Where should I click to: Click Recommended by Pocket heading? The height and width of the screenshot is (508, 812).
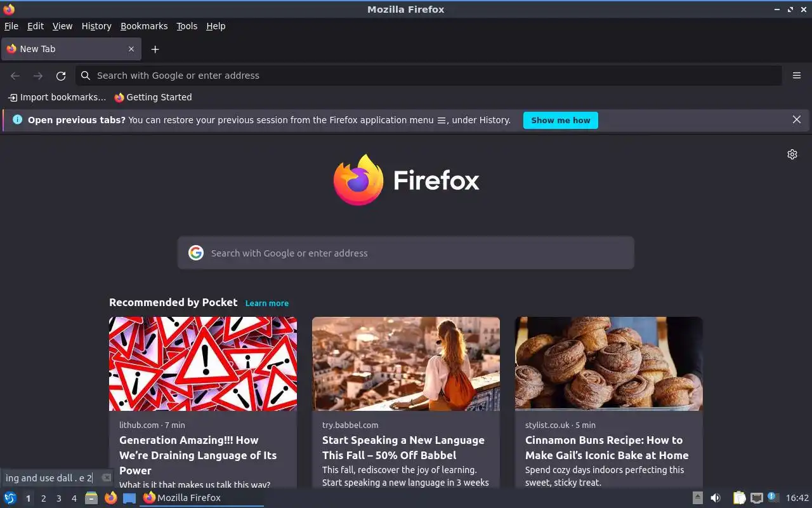(173, 302)
